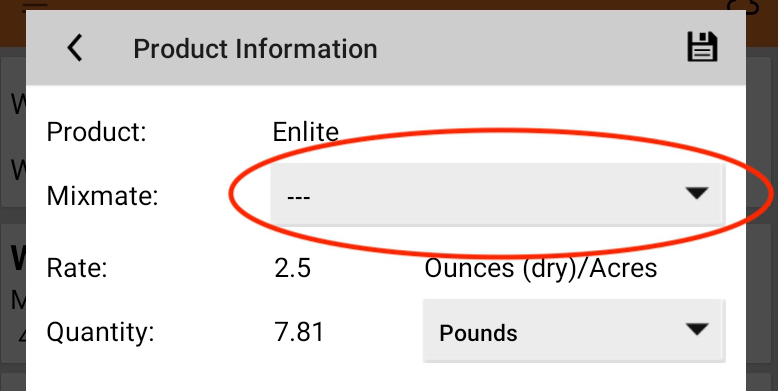Open the Mixmate dropdown field
778x391 pixels.
coord(498,195)
